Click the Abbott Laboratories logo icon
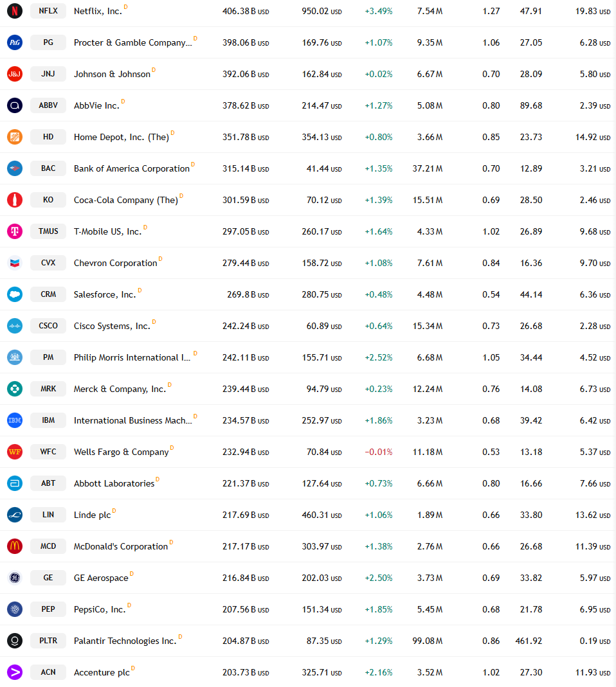The width and height of the screenshot is (616, 687). tap(15, 483)
